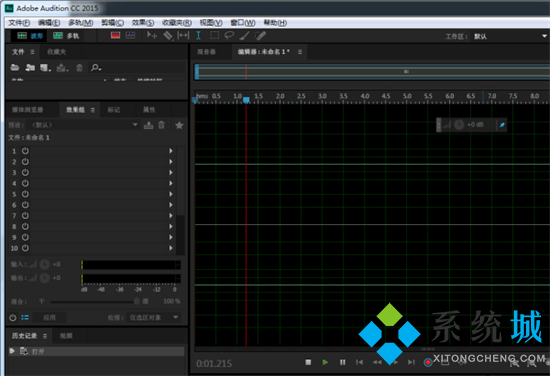
Task: Move playhead to previous marker button
Action: [360, 362]
